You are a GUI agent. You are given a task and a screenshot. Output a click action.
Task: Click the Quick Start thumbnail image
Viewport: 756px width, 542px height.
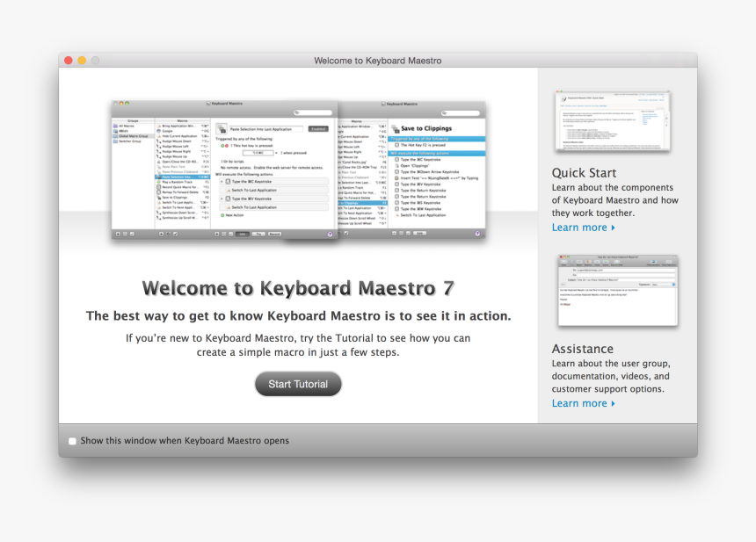[x=613, y=121]
